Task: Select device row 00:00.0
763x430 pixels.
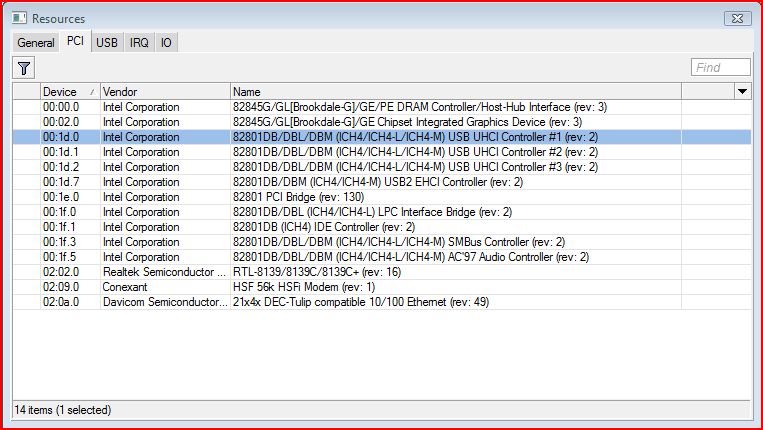Action: (x=382, y=107)
